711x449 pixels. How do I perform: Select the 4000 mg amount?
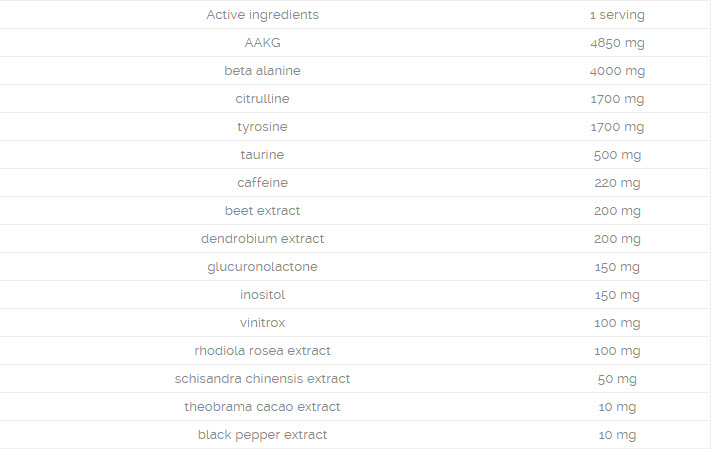click(x=617, y=71)
